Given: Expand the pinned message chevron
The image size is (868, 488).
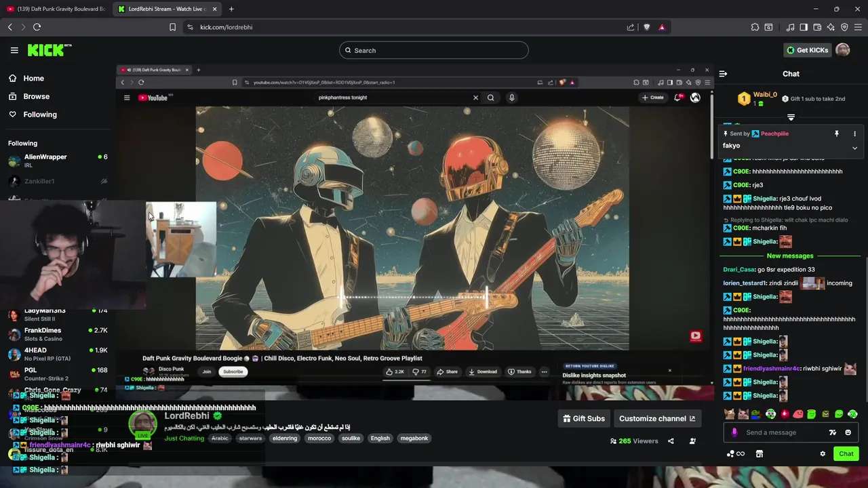Looking at the screenshot, I should [854, 148].
